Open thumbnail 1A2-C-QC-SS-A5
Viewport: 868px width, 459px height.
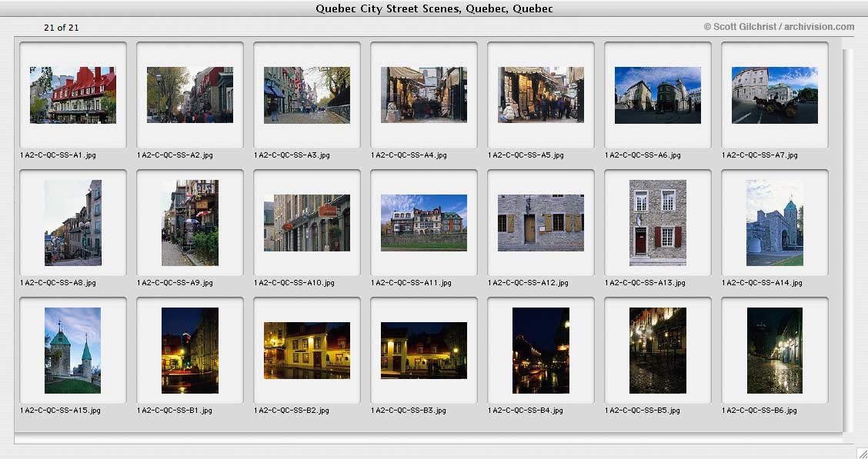(x=541, y=95)
